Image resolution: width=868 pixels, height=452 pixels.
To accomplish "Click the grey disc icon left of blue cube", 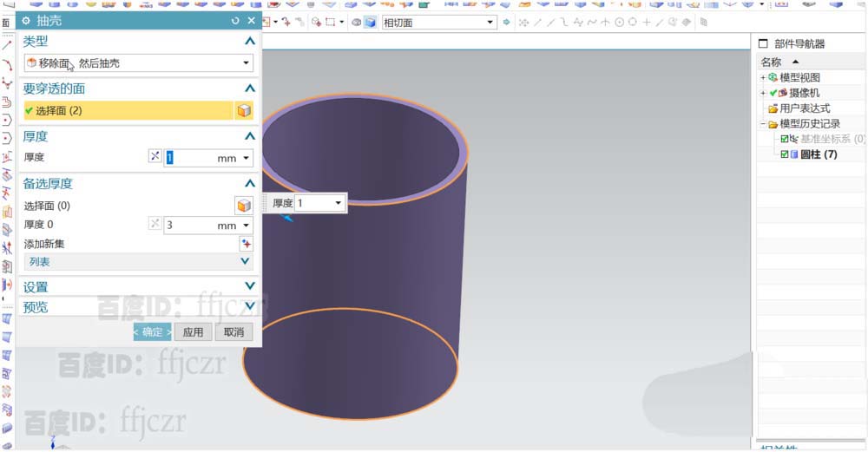I will coord(357,23).
